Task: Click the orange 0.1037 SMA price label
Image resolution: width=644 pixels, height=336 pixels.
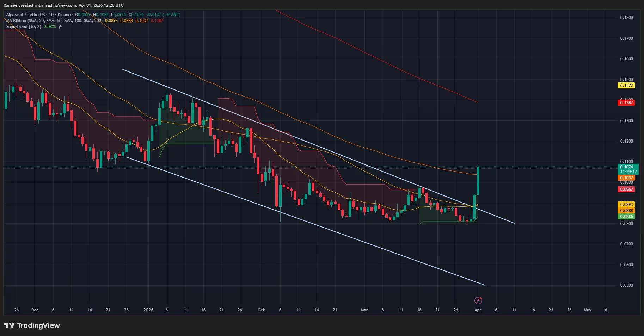Action: (x=626, y=178)
